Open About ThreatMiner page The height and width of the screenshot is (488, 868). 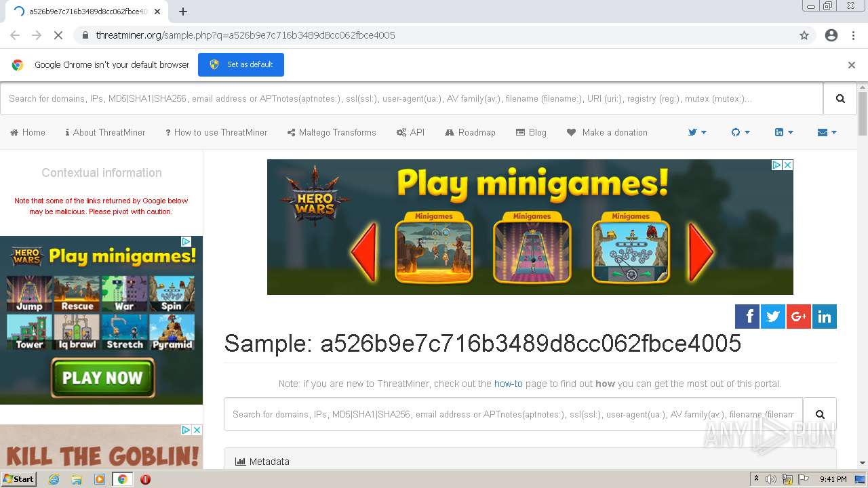coord(105,132)
